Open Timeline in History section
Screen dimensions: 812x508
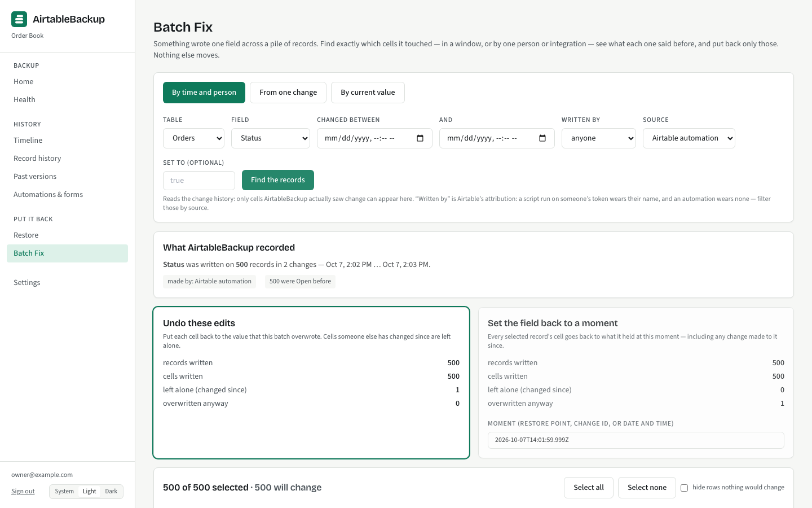tap(67, 141)
